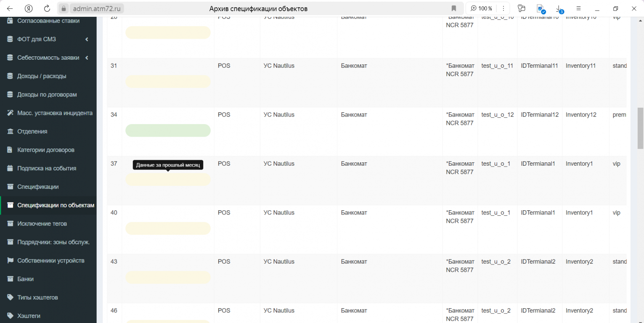644x323 pixels.
Task: Open Доходы / расходы menu item
Action: point(42,76)
